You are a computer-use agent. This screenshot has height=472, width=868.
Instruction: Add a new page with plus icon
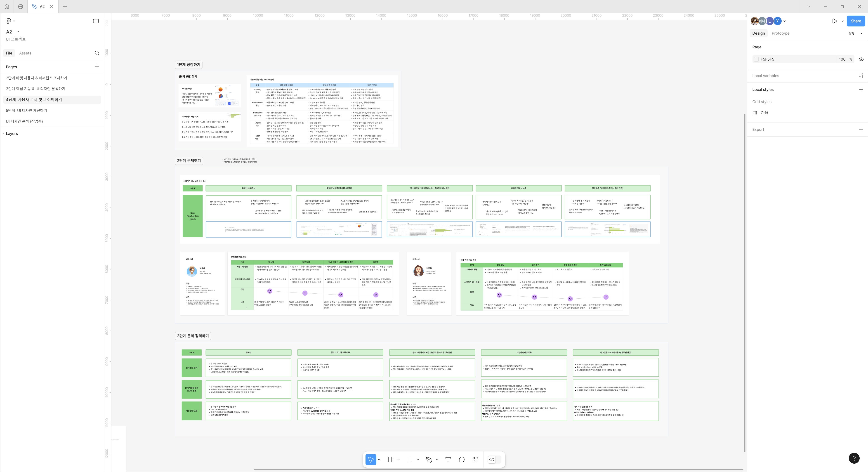click(97, 67)
